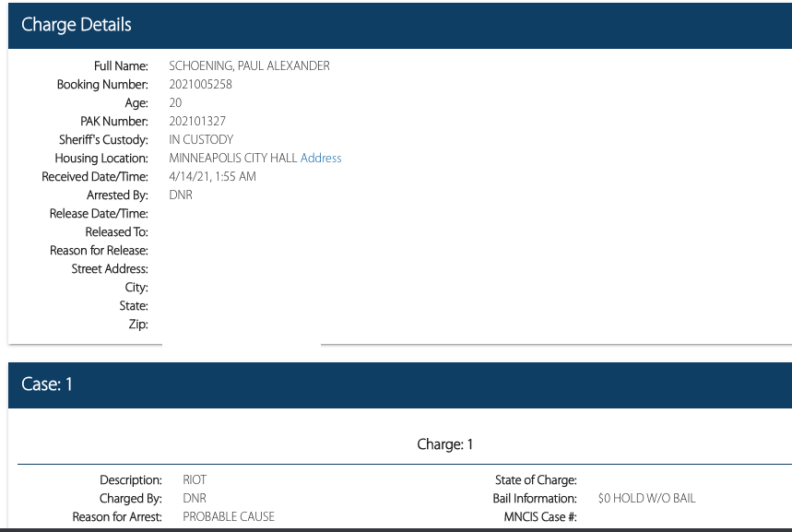Click the IN CUSTODY status text

click(x=201, y=140)
